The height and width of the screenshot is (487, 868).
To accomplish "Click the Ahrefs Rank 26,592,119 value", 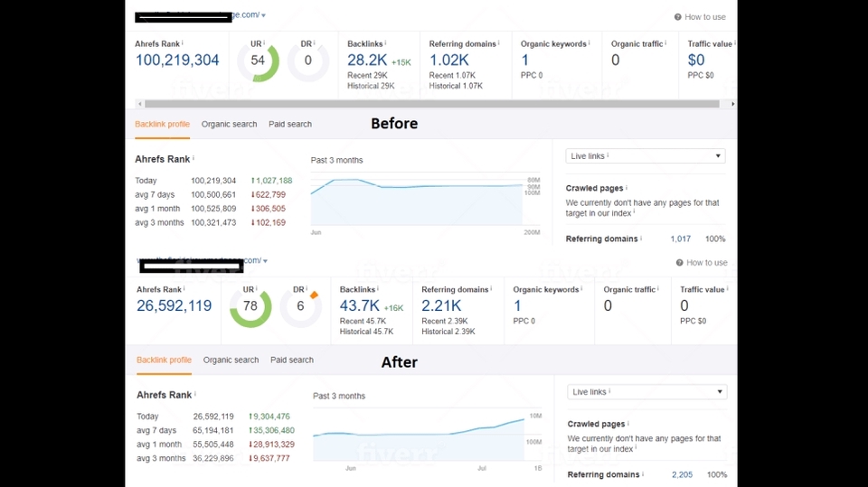I will [174, 305].
